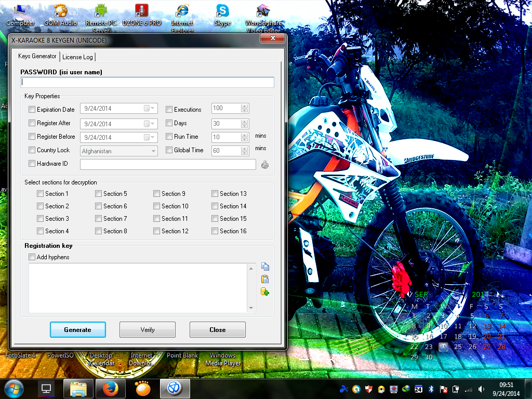Screen dimensions: 532x399
Task: Open Firefox from the taskbar
Action: (x=110, y=389)
